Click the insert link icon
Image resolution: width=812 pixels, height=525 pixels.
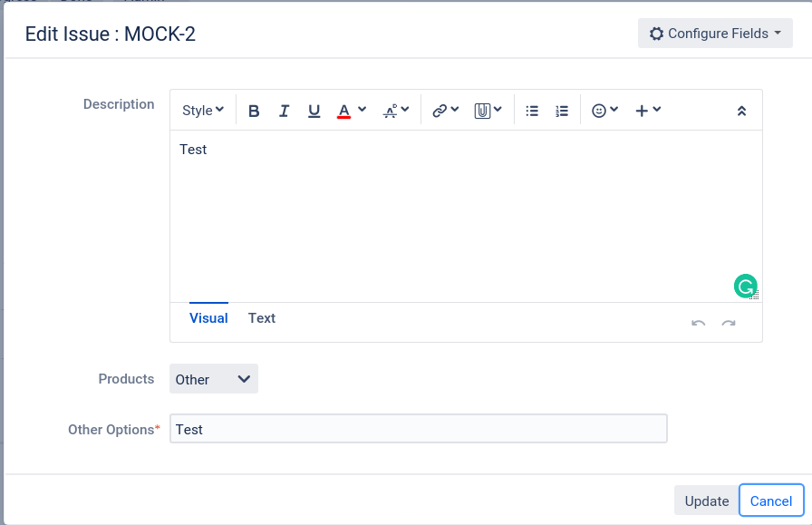coord(440,111)
